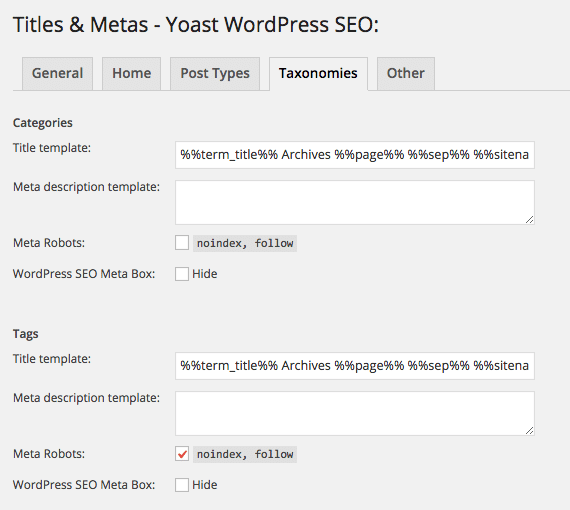Click 'Meta description template:' label under Categories
Screen dimensions: 570x510
[87, 187]
